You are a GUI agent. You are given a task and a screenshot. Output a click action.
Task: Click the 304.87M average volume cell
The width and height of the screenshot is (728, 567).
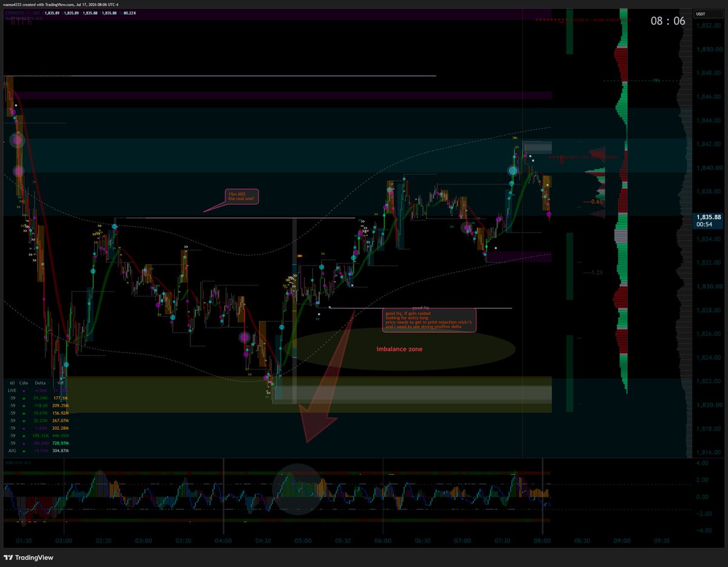61,451
